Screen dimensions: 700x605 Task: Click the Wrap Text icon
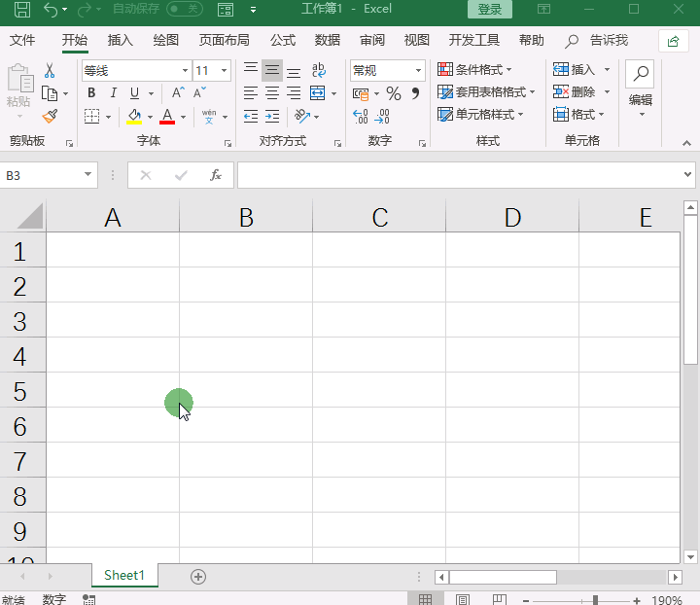click(x=318, y=71)
